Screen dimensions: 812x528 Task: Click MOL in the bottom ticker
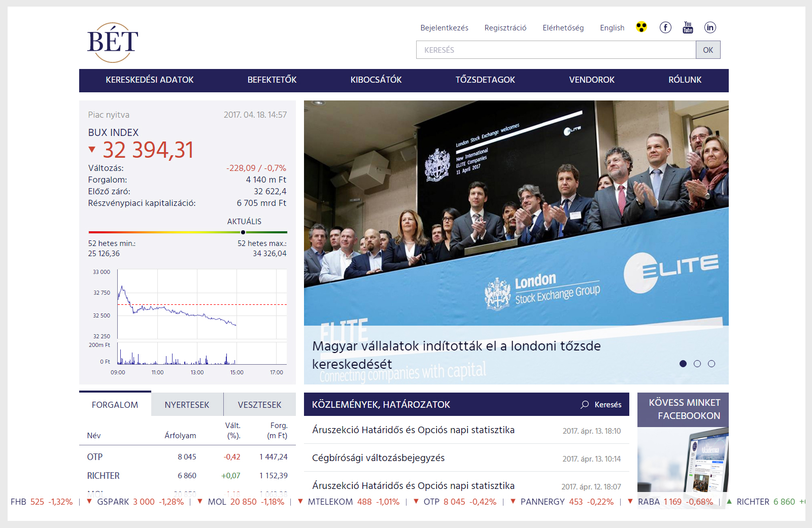(x=217, y=502)
